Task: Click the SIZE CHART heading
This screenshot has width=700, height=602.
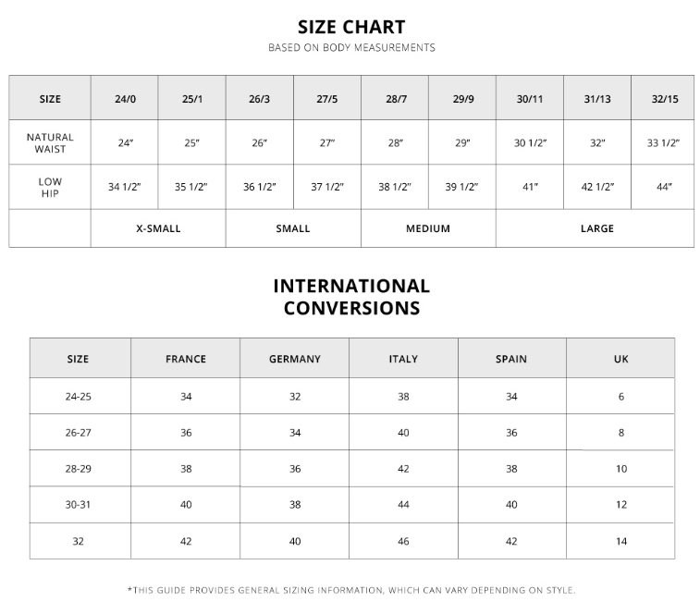Action: 350,27
